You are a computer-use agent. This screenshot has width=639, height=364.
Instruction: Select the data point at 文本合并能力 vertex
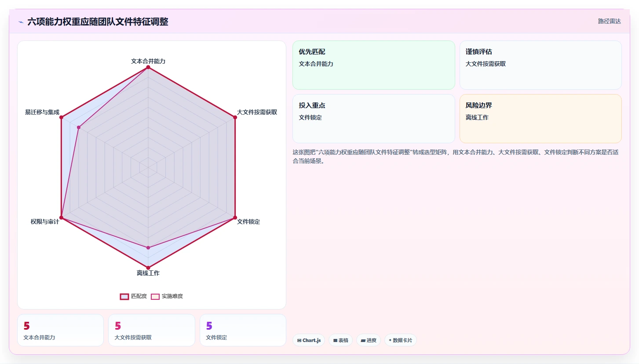(x=148, y=67)
